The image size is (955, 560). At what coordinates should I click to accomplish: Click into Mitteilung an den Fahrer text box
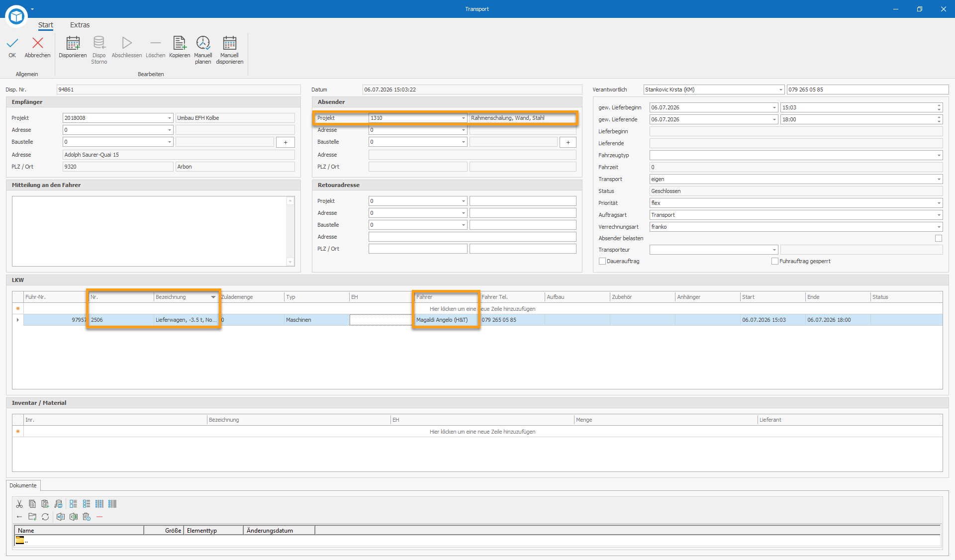point(149,231)
